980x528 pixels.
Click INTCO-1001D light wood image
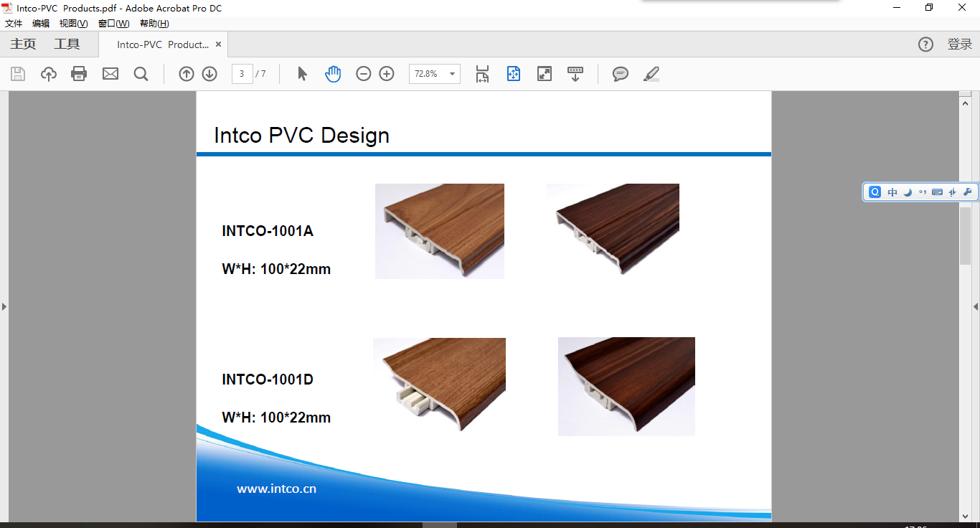coord(439,385)
